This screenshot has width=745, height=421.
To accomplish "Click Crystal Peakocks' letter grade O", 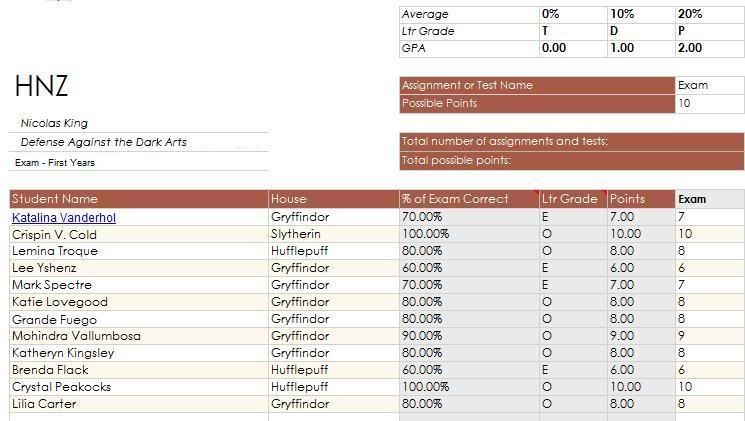I will (x=573, y=387).
